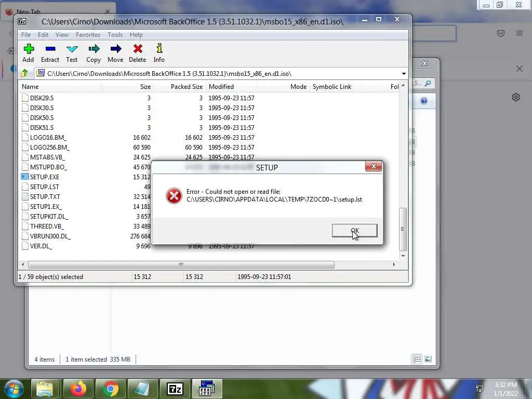Select the SETUP.TXT file
532x399 pixels.
click(45, 196)
